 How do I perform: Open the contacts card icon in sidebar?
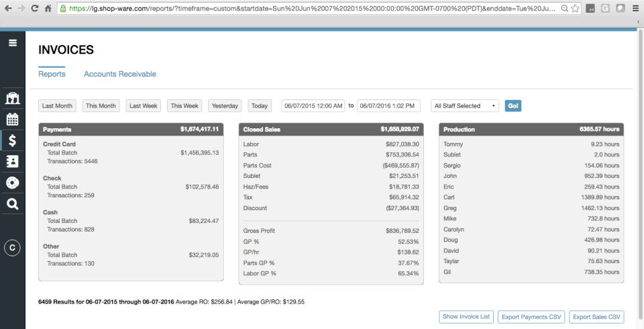[x=12, y=162]
